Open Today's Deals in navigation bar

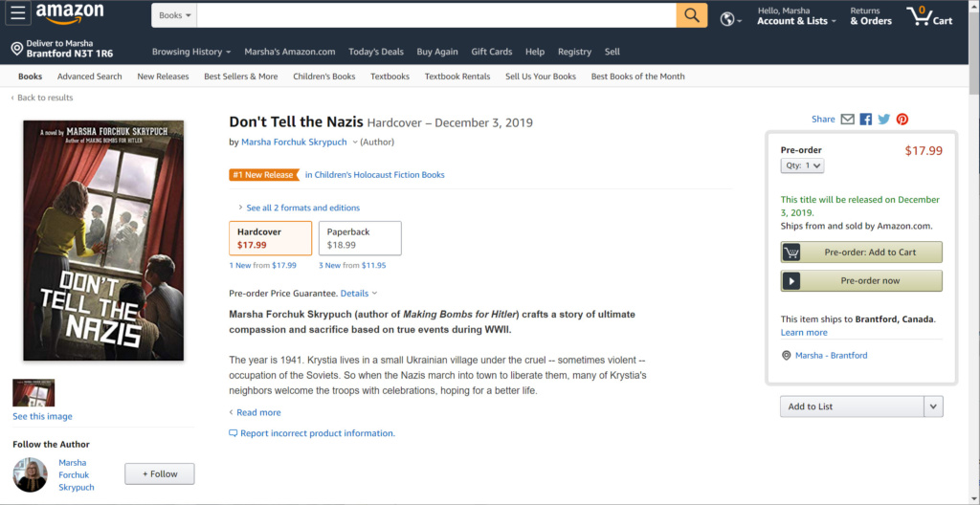click(x=376, y=52)
